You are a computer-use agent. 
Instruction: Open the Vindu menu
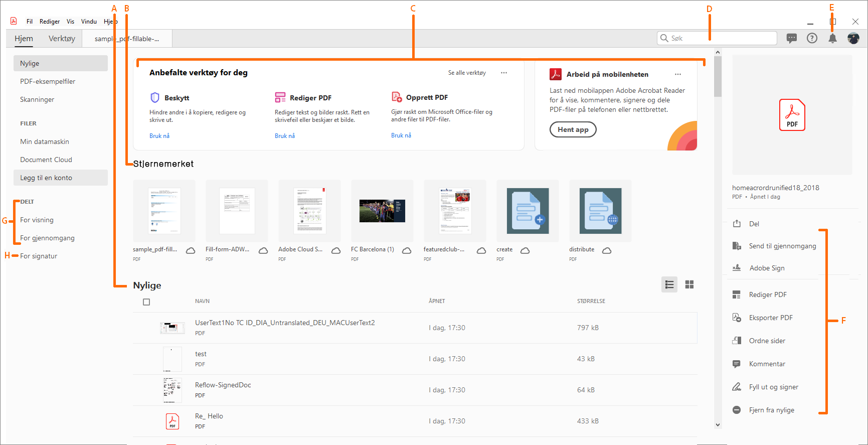(89, 22)
